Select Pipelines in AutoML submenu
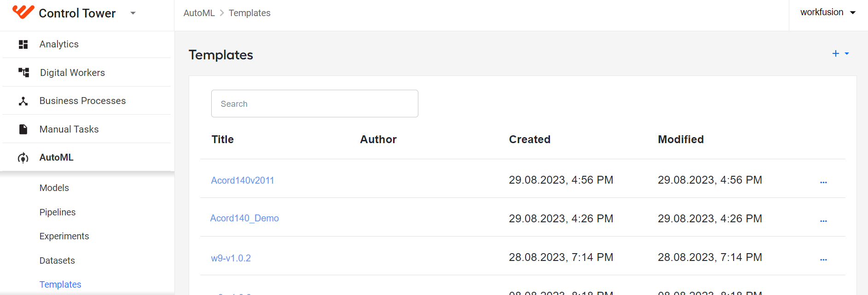The image size is (868, 295). [x=58, y=212]
